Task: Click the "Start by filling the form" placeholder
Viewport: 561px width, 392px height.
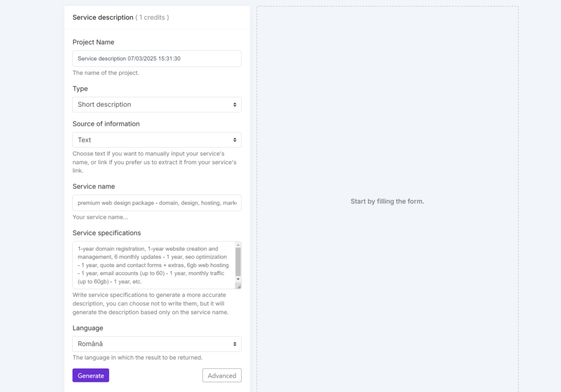Action: click(387, 201)
